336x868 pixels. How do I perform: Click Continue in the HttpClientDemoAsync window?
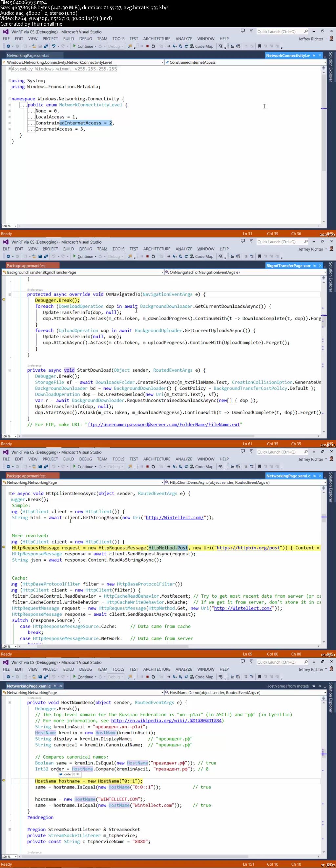click(83, 467)
